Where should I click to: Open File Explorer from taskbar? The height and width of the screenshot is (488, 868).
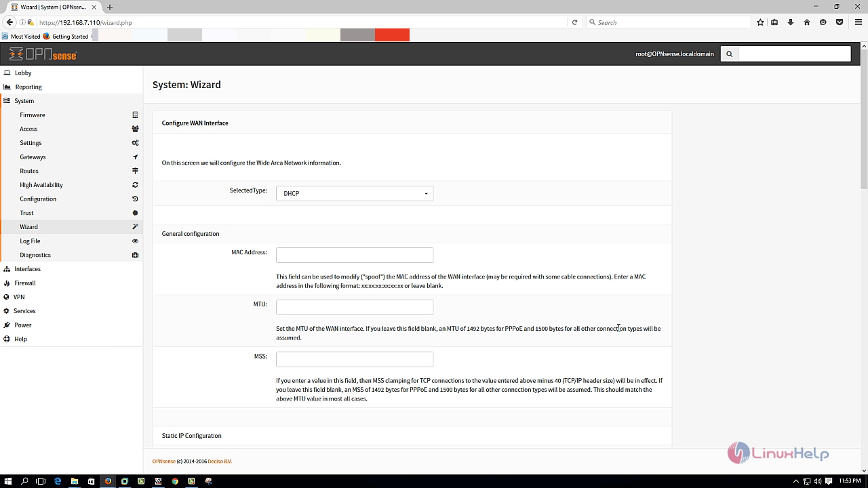pyautogui.click(x=75, y=481)
